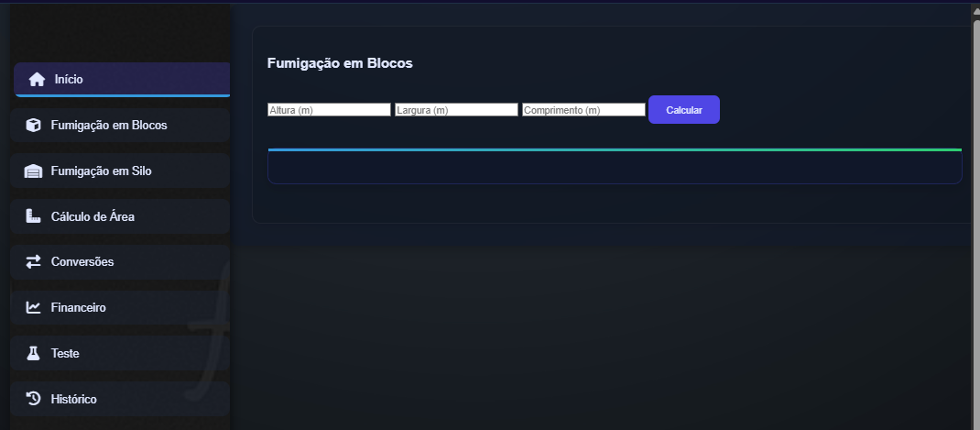The width and height of the screenshot is (980, 430).
Task: Select the Comprimento (m) input box
Action: point(583,110)
